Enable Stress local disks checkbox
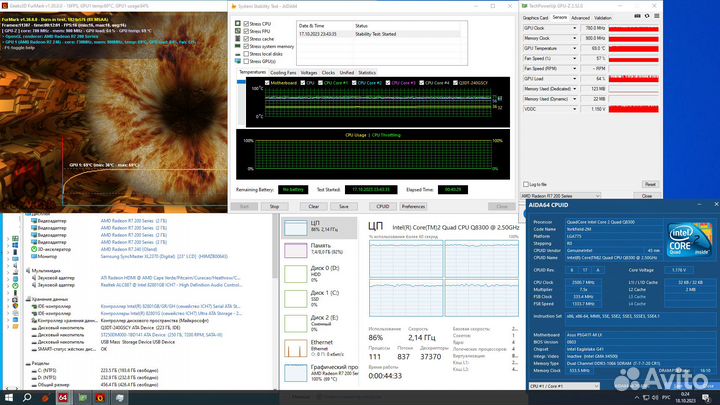This screenshot has height=405, width=720. (x=247, y=54)
